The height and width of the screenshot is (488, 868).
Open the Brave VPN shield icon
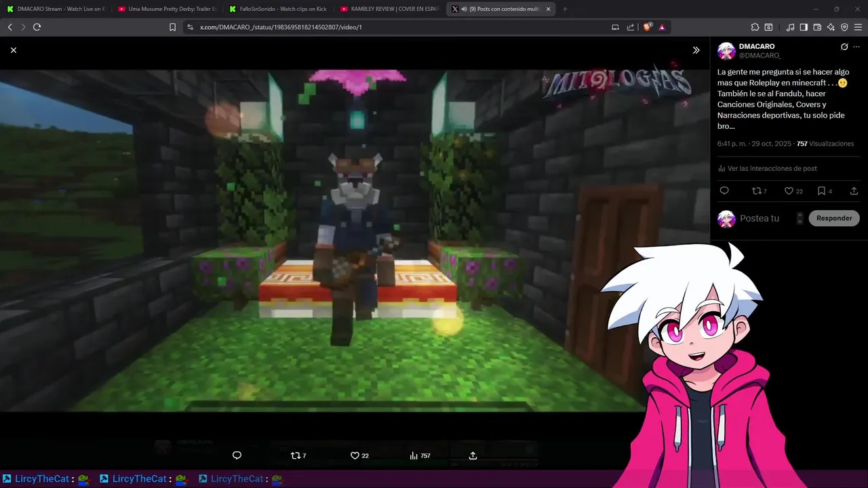click(x=844, y=27)
